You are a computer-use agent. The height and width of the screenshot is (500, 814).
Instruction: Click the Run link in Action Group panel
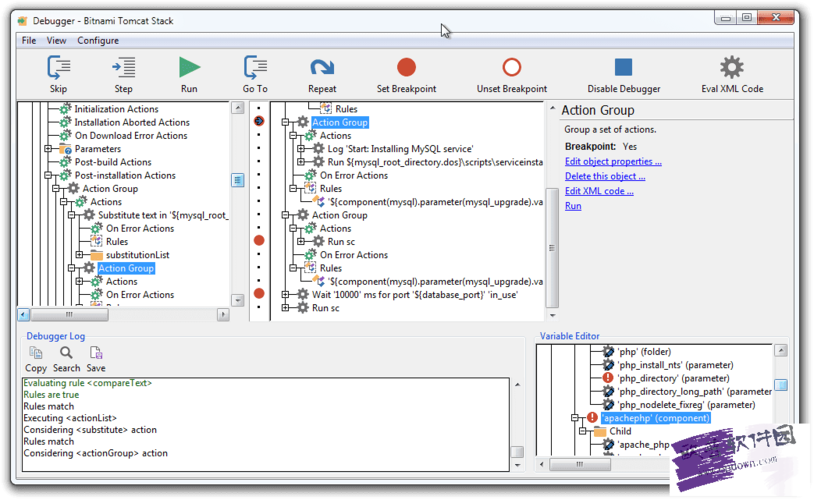tap(573, 206)
